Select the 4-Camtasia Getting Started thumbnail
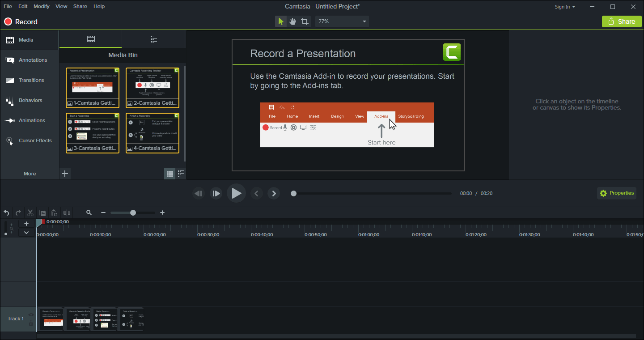This screenshot has height=340, width=644. pyautogui.click(x=153, y=133)
